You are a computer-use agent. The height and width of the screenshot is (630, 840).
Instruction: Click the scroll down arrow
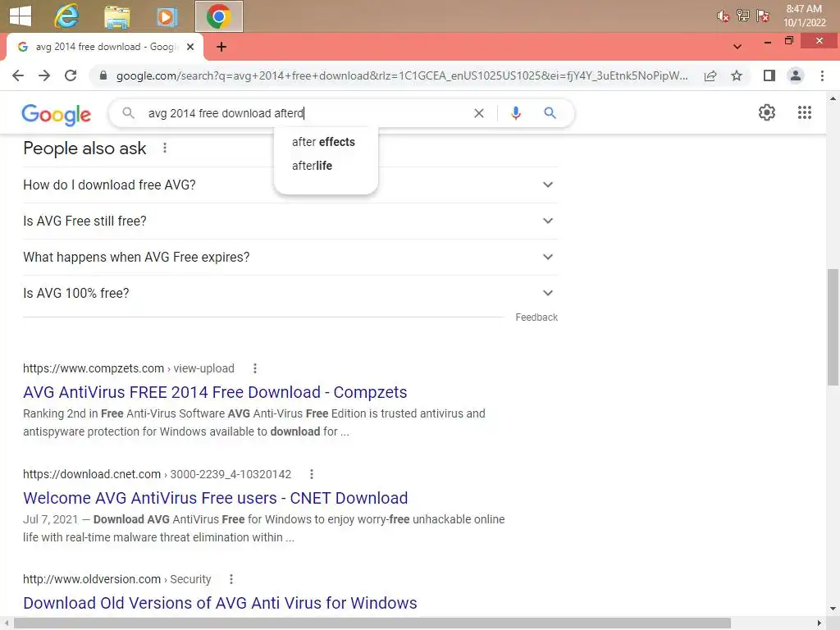pos(833,609)
